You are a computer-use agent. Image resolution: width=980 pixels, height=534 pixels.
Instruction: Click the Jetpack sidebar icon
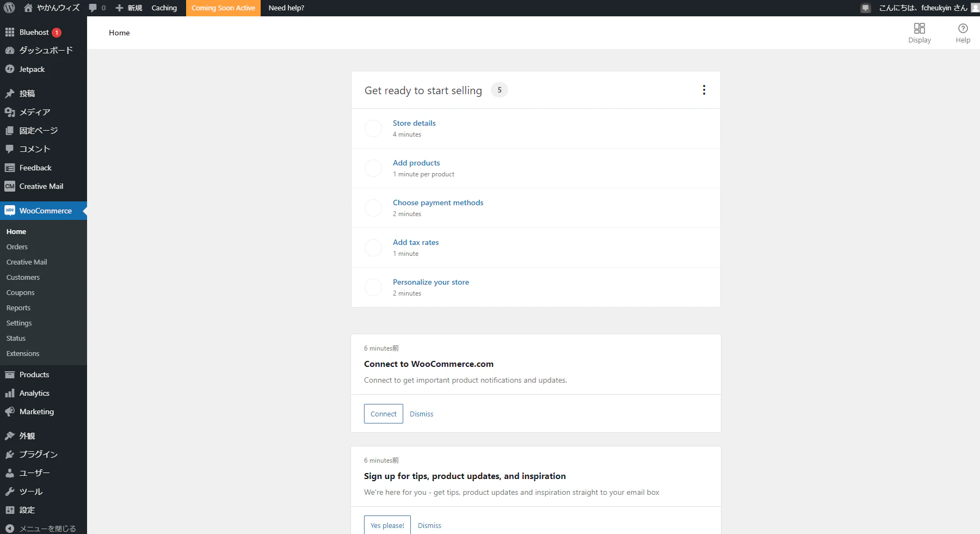point(10,69)
